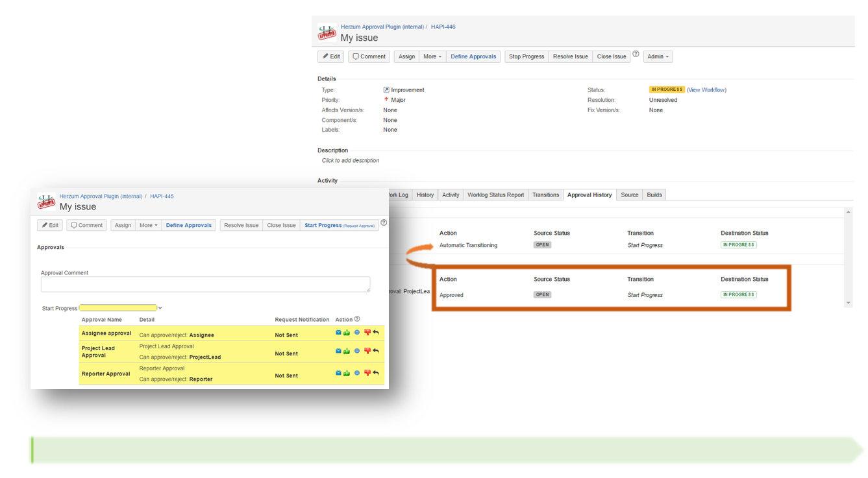The height and width of the screenshot is (478, 868).
Task: Send notification email for Project Lead Approval
Action: [338, 351]
